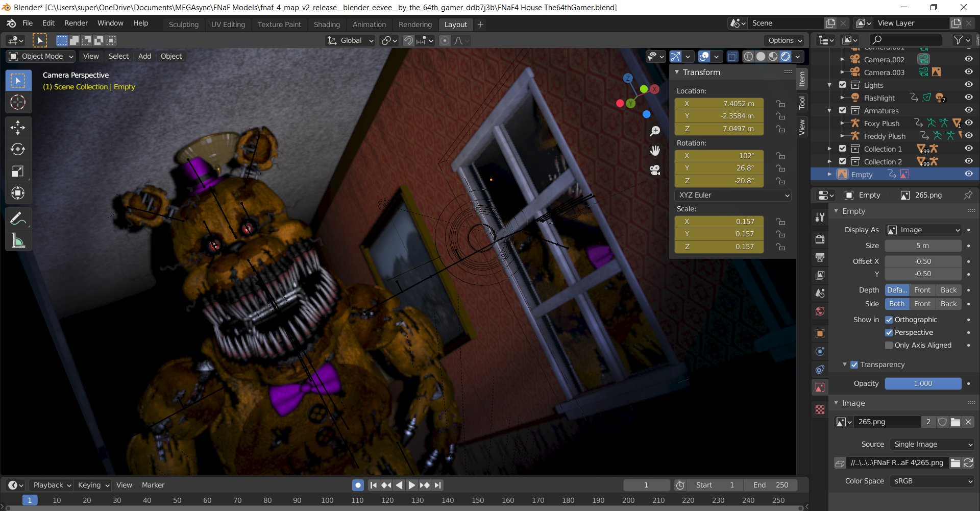
Task: Open XYZ Euler rotation mode dropdown
Action: tap(733, 196)
